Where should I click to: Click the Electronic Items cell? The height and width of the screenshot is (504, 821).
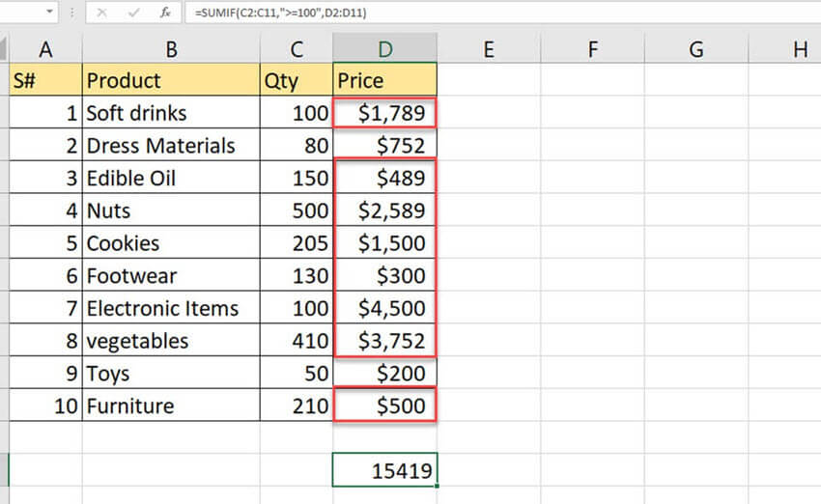[x=171, y=308]
